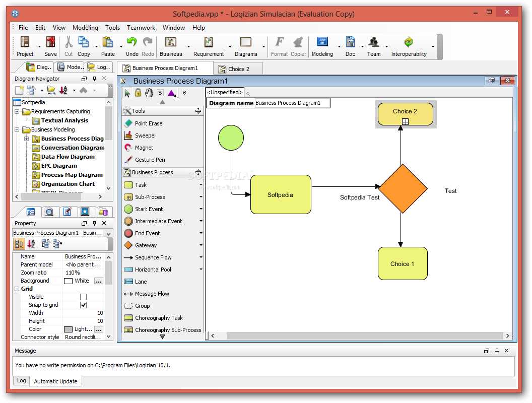Switch to the Automatic Update tab
Image resolution: width=532 pixels, height=403 pixels.
tap(55, 381)
